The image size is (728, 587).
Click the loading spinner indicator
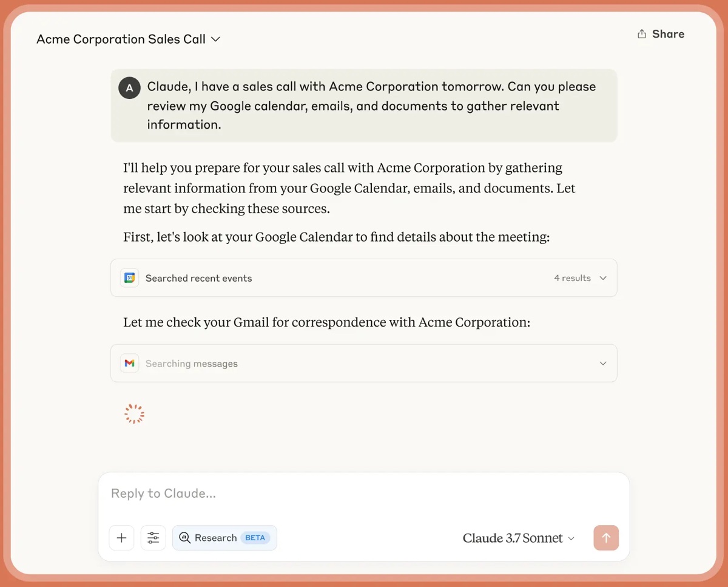tap(134, 413)
